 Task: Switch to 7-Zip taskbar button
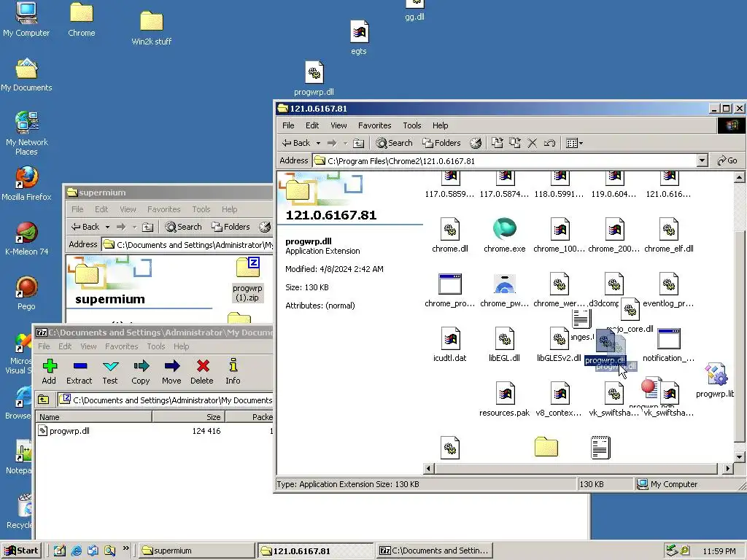tap(435, 551)
